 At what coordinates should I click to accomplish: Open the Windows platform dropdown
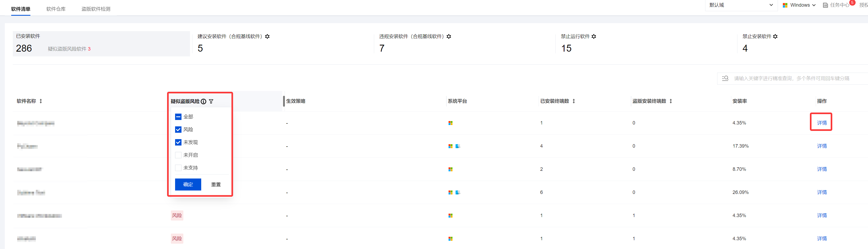click(799, 5)
